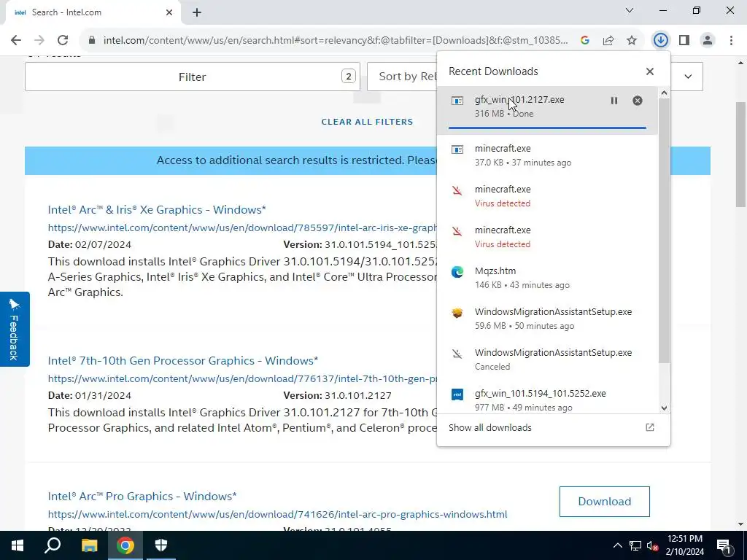Open the Chrome profile avatar menu
This screenshot has width=747, height=560.
708,41
